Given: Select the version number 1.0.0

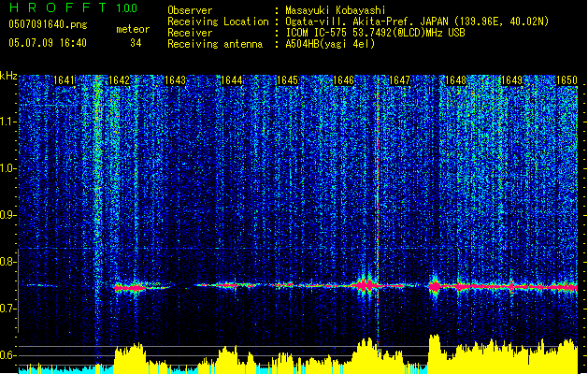Looking at the screenshot, I should coord(127,8).
